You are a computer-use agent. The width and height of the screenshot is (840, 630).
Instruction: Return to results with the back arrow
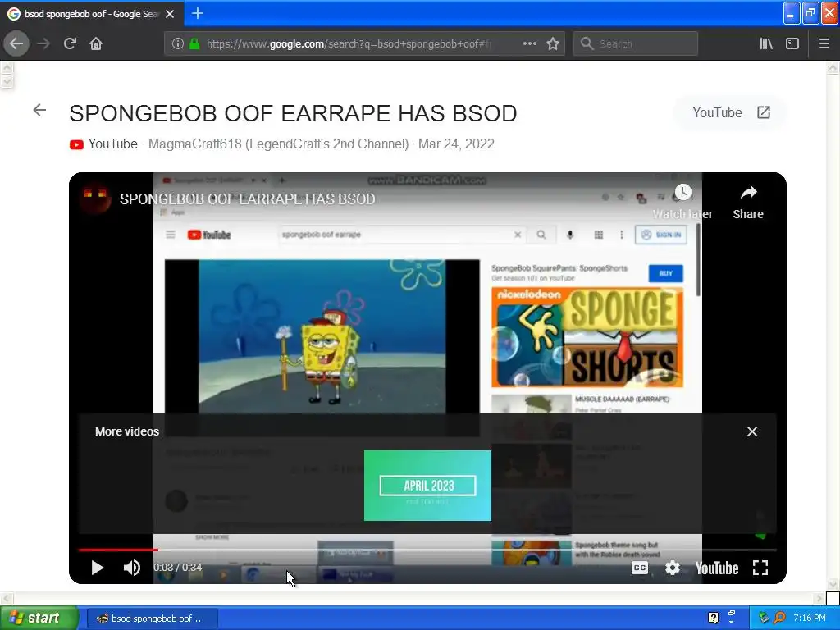[39, 111]
